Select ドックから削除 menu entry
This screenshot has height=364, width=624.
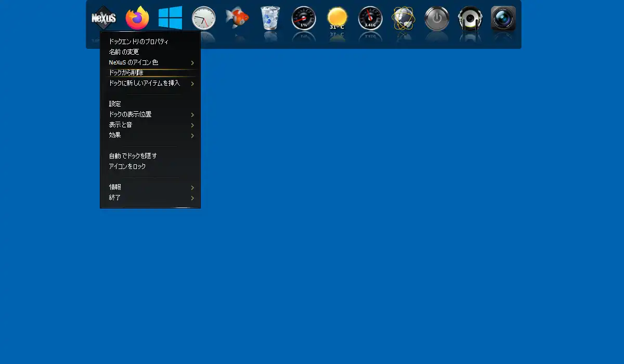[150, 73]
